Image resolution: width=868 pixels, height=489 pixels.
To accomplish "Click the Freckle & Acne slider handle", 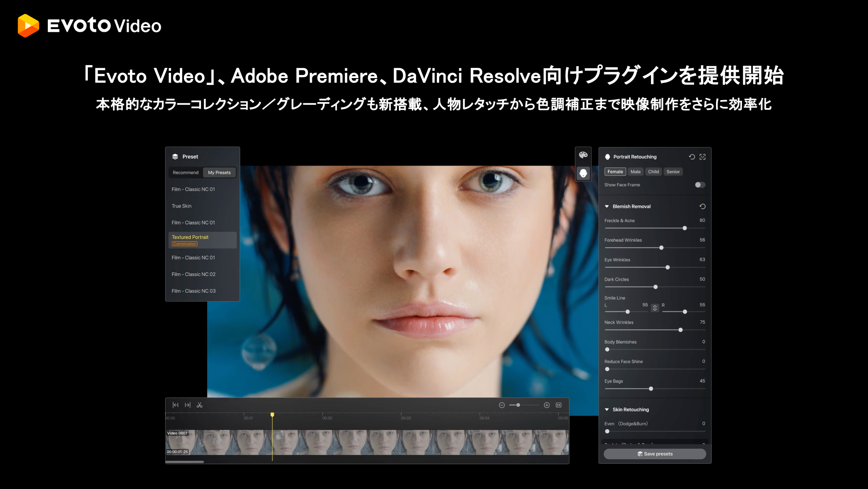I will tap(685, 228).
